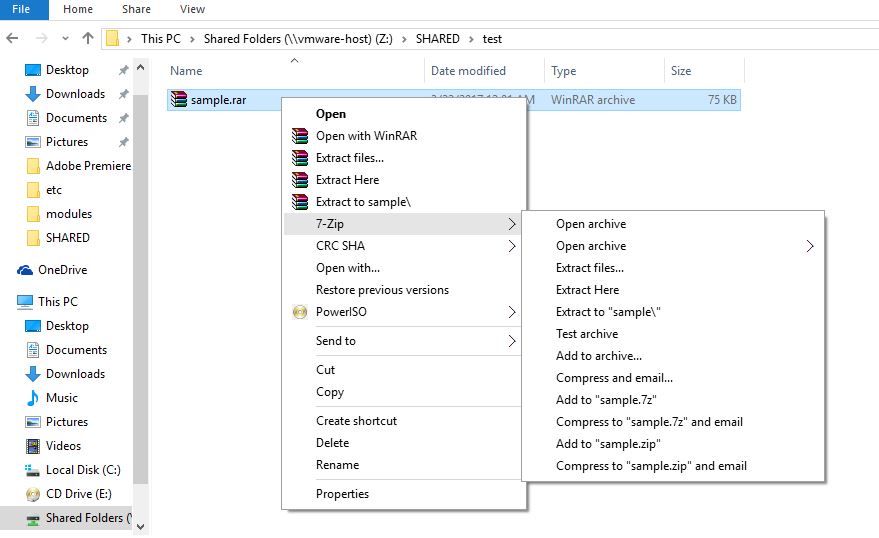Viewport: 879px width, 538px height.
Task: Click the Videos filmstrip icon in sidebar
Action: point(33,446)
